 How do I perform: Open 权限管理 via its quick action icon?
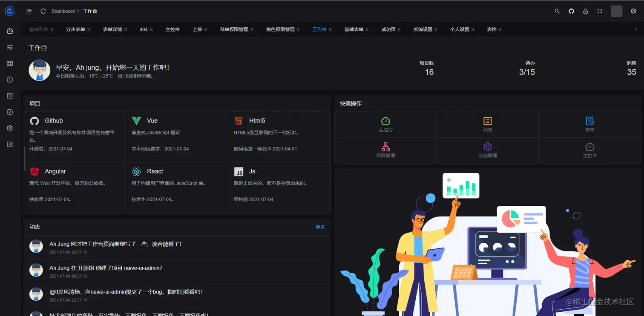(x=385, y=147)
